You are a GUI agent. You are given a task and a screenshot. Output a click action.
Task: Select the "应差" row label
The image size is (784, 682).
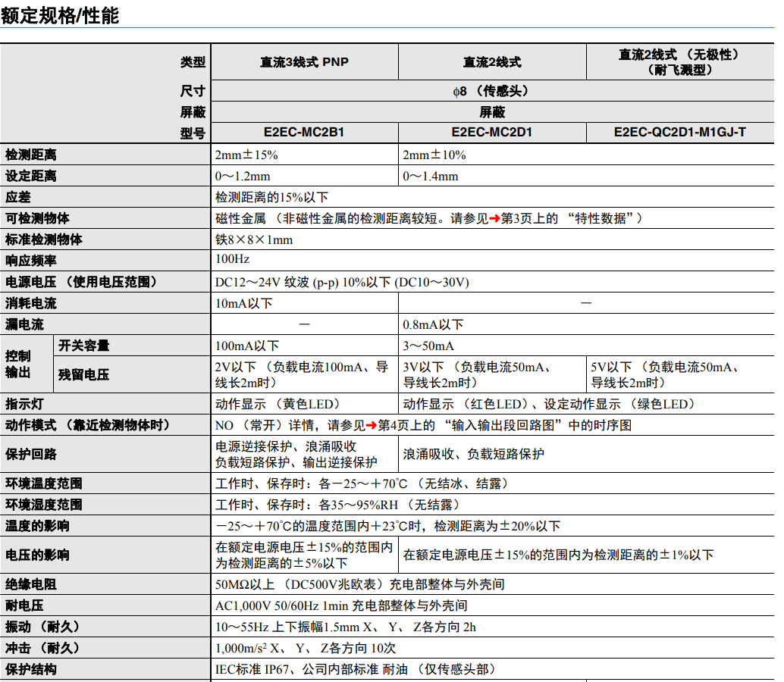pos(18,197)
